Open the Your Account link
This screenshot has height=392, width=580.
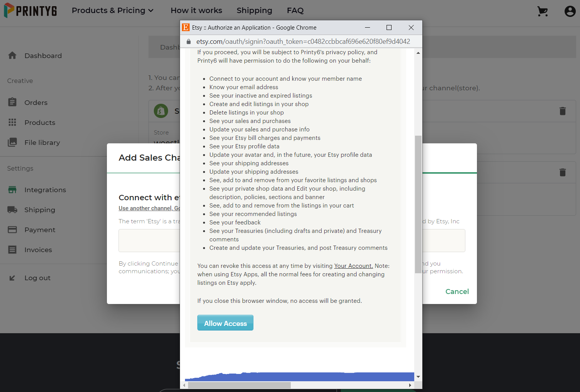[x=353, y=266]
